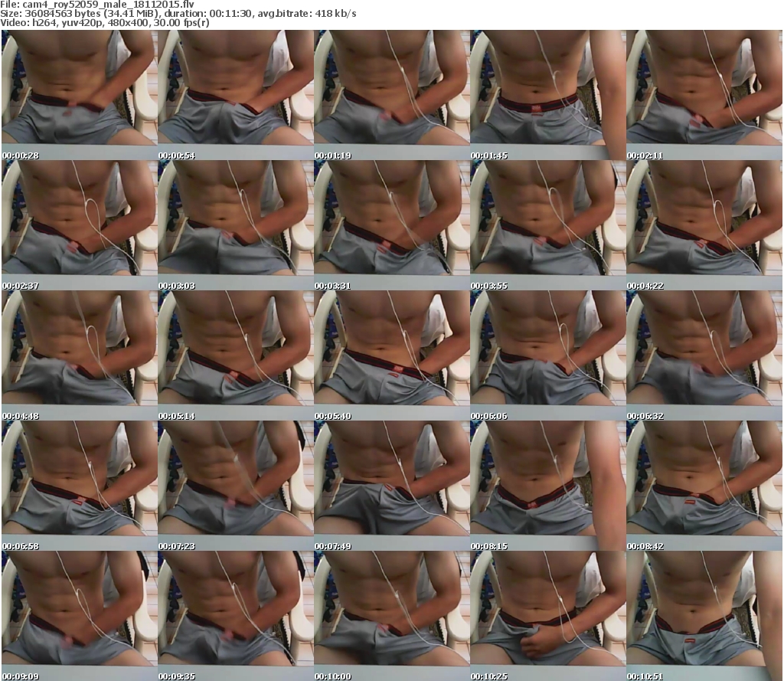This screenshot has height=681, width=784.
Task: Open the frame stamped 00:01:19
Action: [x=391, y=95]
